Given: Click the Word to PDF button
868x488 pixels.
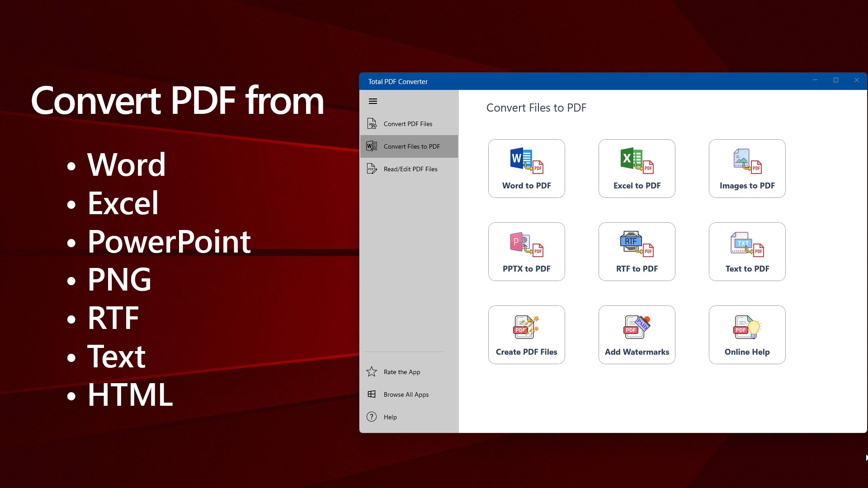Looking at the screenshot, I should click(x=526, y=168).
